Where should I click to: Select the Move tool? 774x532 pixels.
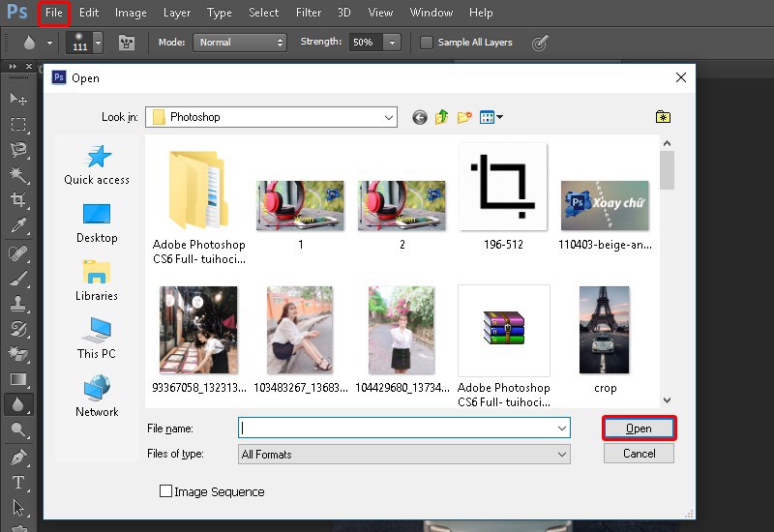coord(18,99)
